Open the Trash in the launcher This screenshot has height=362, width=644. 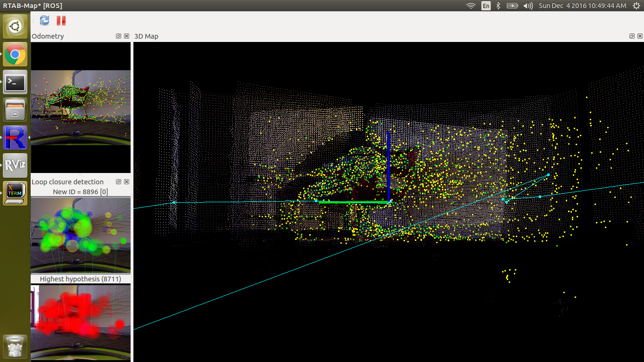(x=15, y=346)
